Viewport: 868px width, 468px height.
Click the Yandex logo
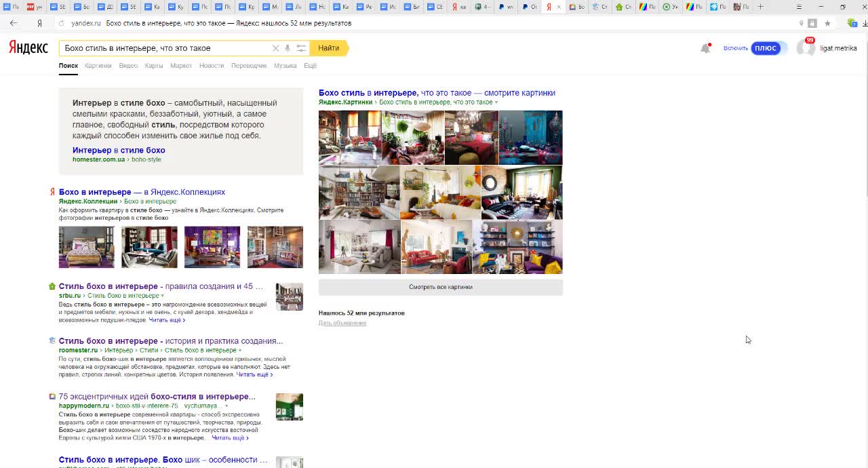[28, 47]
